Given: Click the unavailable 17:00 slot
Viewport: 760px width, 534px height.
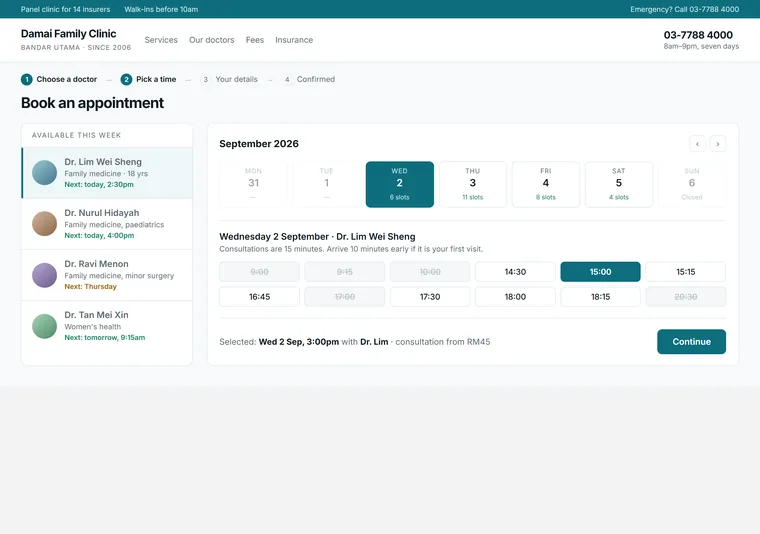Looking at the screenshot, I should click(345, 297).
